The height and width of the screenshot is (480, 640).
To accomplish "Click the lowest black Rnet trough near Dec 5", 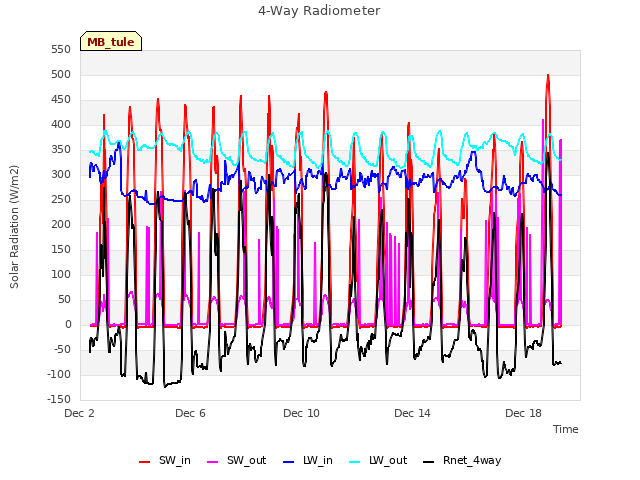I will tap(165, 386).
